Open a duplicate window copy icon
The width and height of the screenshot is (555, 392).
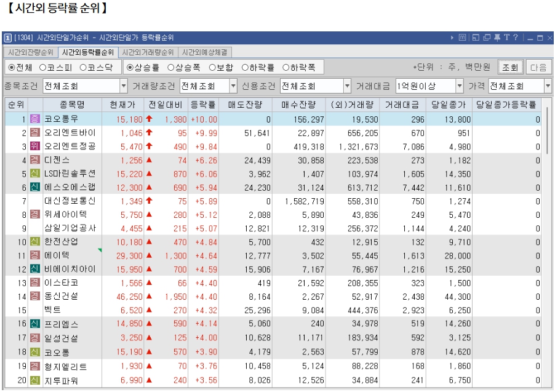pos(486,37)
